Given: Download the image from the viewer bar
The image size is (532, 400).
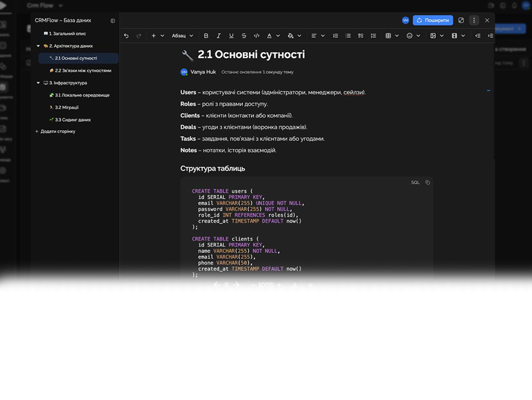Looking at the screenshot, I should point(295,285).
